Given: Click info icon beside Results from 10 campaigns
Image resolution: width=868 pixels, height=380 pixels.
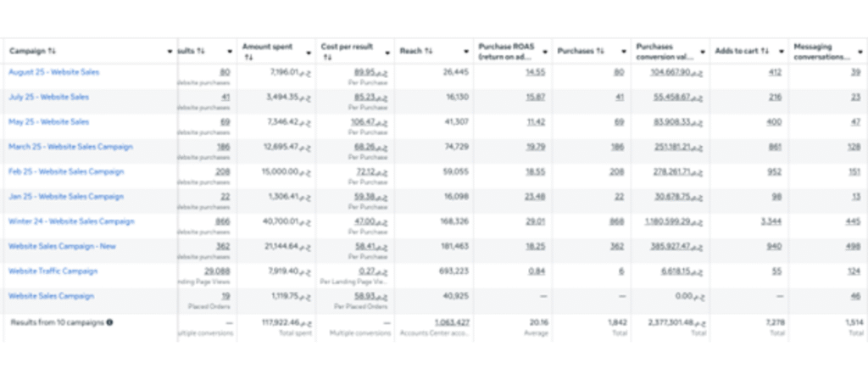Looking at the screenshot, I should coord(109,322).
